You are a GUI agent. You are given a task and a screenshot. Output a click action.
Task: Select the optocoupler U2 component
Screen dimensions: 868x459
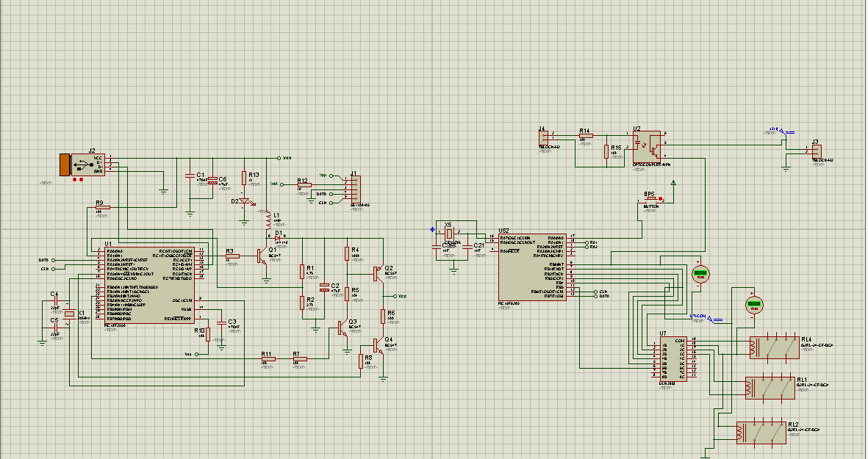click(647, 147)
